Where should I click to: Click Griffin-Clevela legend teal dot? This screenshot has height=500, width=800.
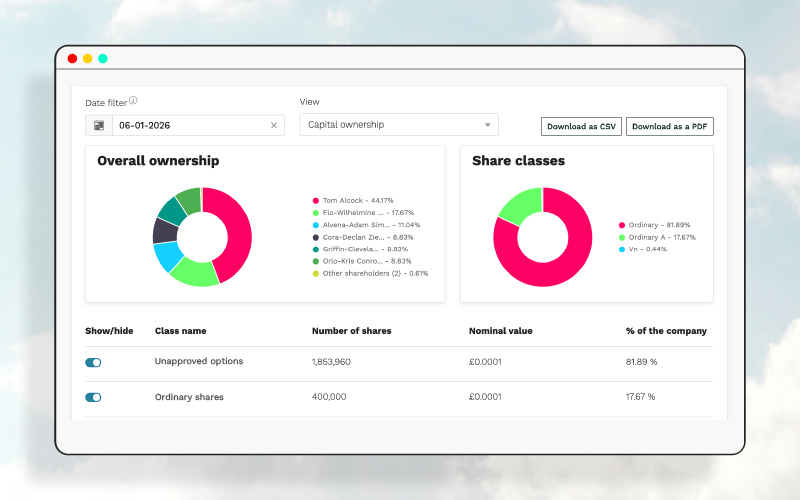point(316,249)
